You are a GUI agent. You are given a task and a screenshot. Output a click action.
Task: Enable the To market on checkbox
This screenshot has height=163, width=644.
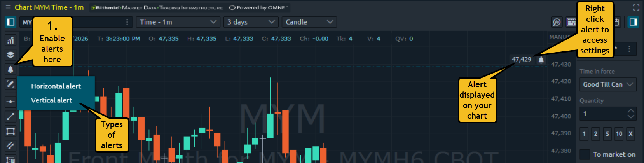point(585,154)
